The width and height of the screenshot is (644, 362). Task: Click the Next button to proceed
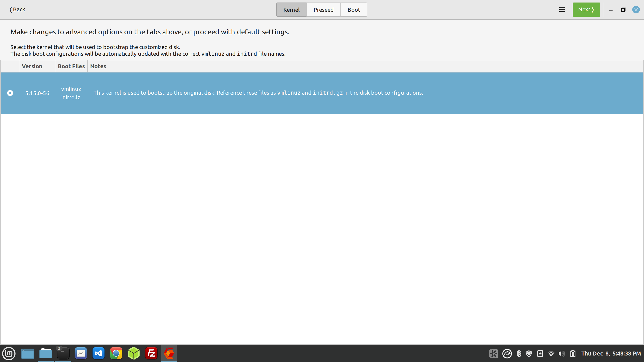pos(586,9)
